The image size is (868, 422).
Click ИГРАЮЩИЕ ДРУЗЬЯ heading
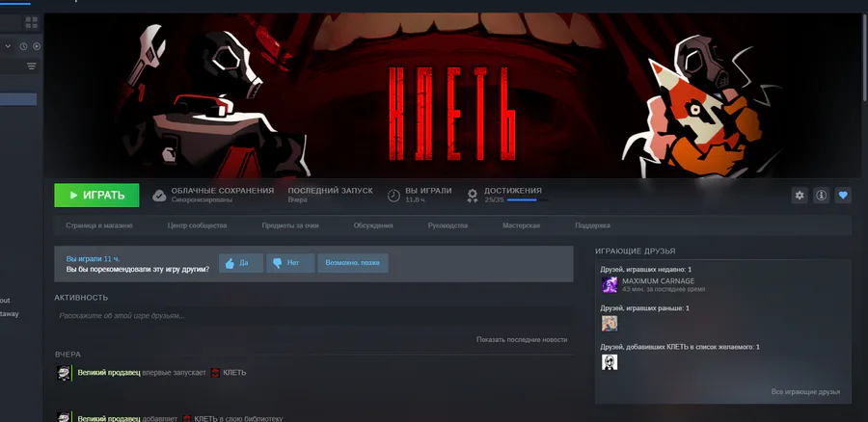point(636,251)
